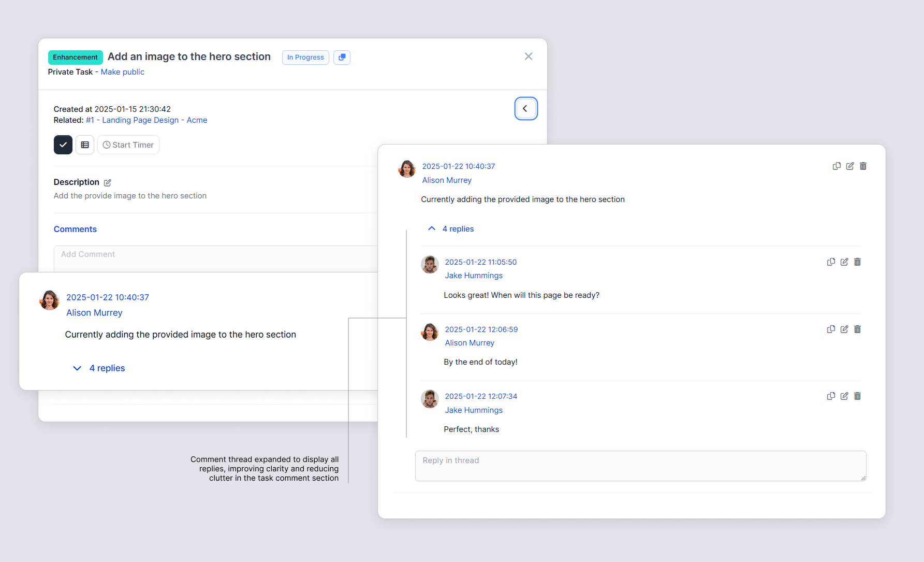Close the task modal with the X
924x562 pixels.
529,56
